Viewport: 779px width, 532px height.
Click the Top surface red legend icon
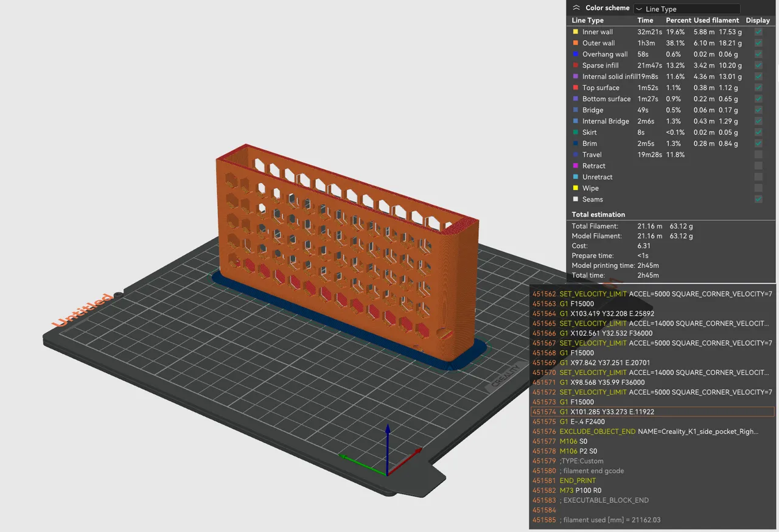point(575,88)
